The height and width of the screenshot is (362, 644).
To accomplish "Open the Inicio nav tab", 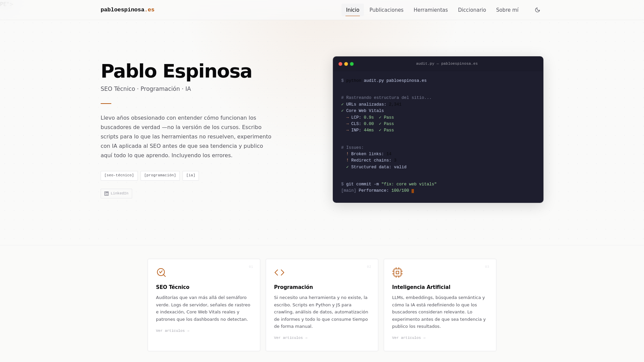I will tap(353, 10).
